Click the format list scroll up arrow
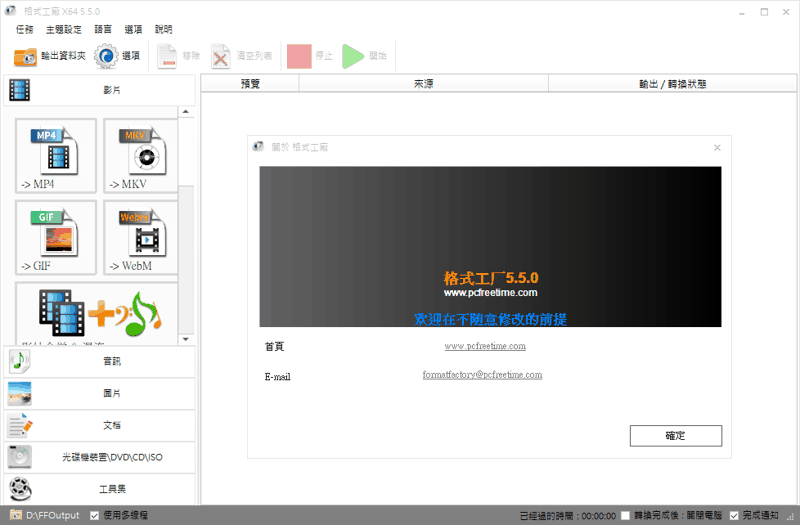The width and height of the screenshot is (800, 525). pyautogui.click(x=186, y=112)
